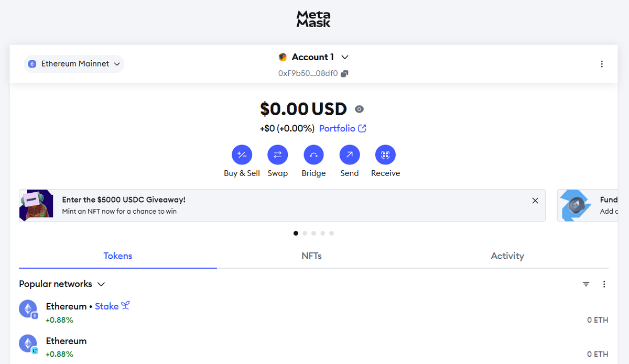This screenshot has height=364, width=629.
Task: Click the Swap label
Action: coord(278,173)
